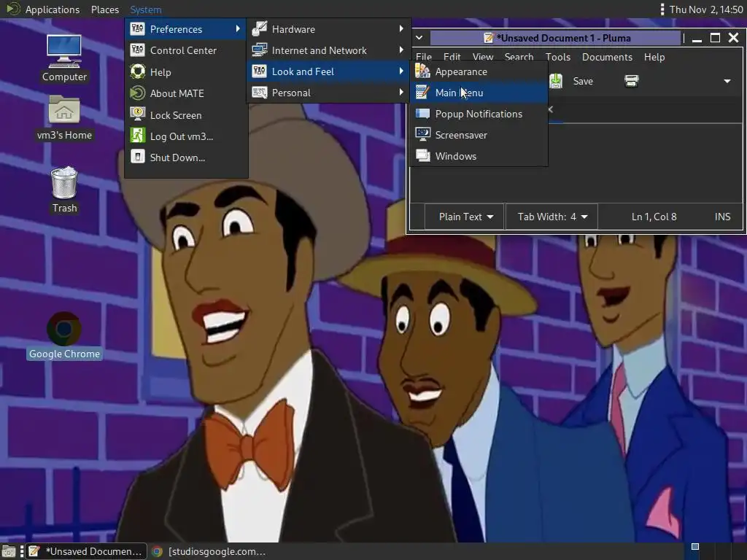This screenshot has height=560, width=747.
Task: Click the Windows entry icon
Action: [x=422, y=155]
